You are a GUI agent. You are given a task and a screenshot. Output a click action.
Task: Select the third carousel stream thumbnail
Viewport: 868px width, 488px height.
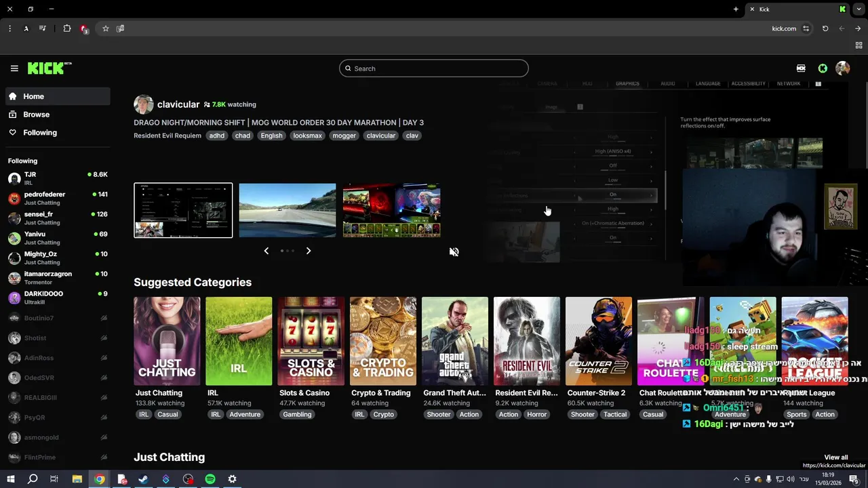(x=392, y=210)
